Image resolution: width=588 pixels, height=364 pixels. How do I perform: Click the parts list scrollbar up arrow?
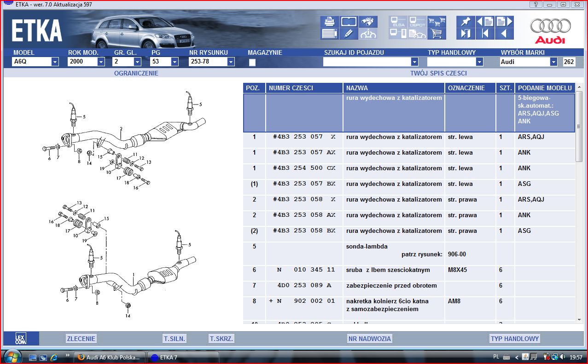point(579,87)
